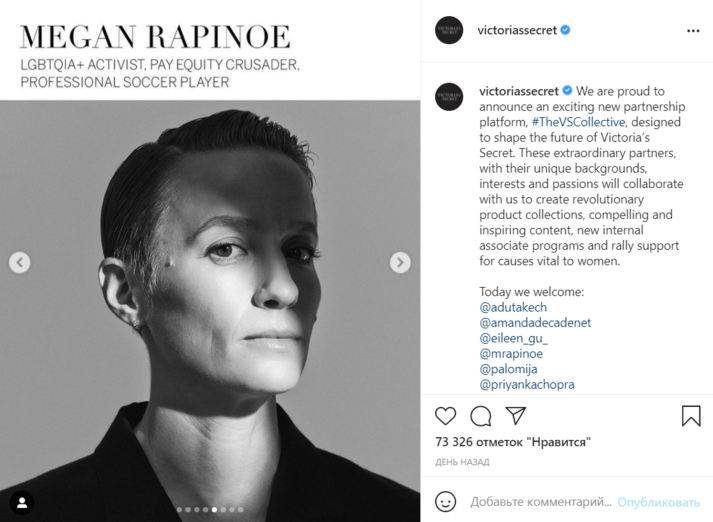Open comments via speech bubble icon
The width and height of the screenshot is (713, 522).
481,416
